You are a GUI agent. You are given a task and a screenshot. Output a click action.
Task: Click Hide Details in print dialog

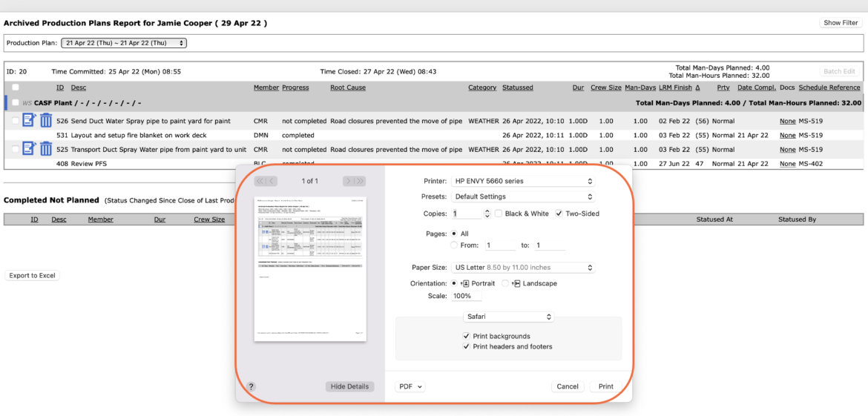(349, 386)
